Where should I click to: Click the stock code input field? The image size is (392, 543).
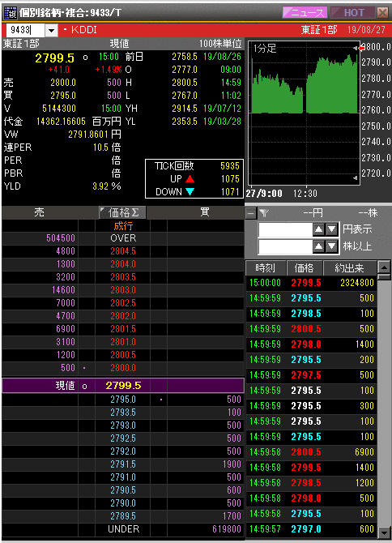[x=26, y=31]
